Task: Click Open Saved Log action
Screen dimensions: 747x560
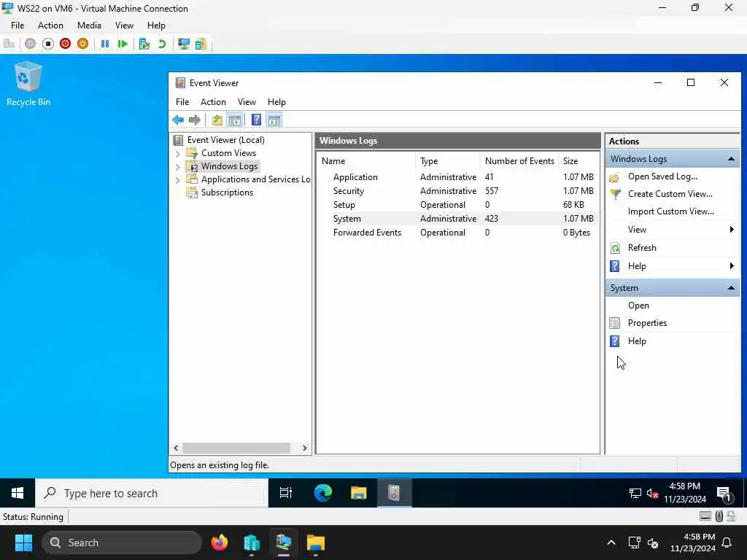Action: (x=662, y=176)
